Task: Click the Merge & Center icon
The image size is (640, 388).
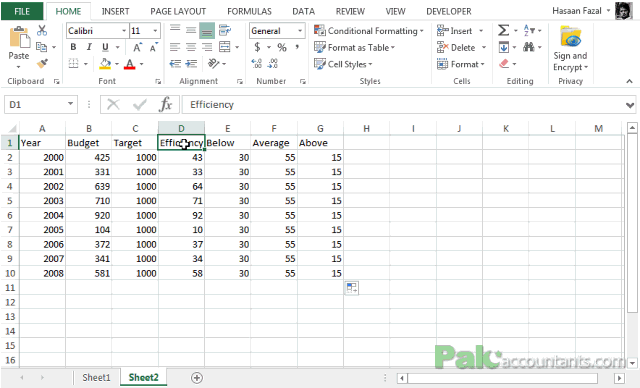Action: point(224,47)
